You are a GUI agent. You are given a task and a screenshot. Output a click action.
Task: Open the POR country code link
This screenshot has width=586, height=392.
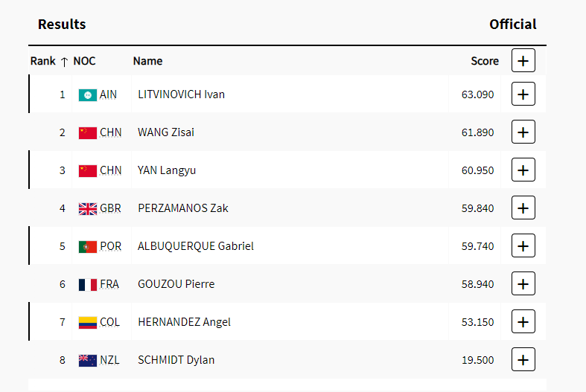point(111,246)
